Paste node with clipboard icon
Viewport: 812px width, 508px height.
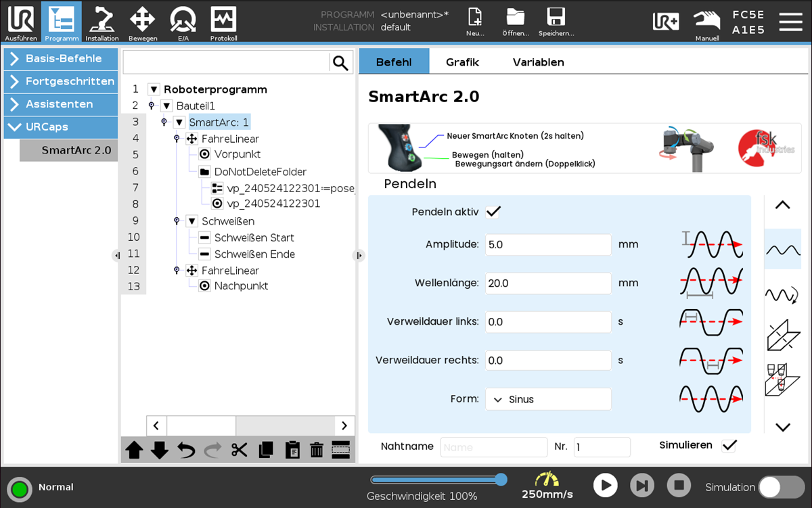(292, 450)
